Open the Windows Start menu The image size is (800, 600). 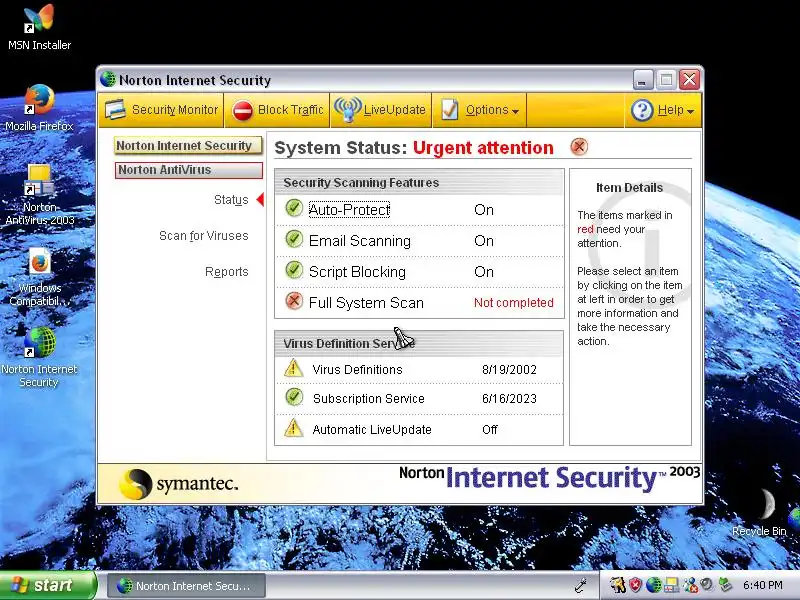pos(47,585)
